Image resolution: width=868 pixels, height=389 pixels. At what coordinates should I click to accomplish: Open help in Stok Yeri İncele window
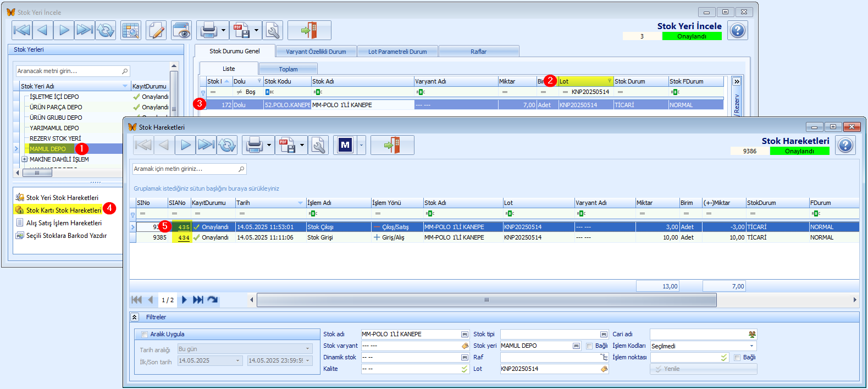738,30
